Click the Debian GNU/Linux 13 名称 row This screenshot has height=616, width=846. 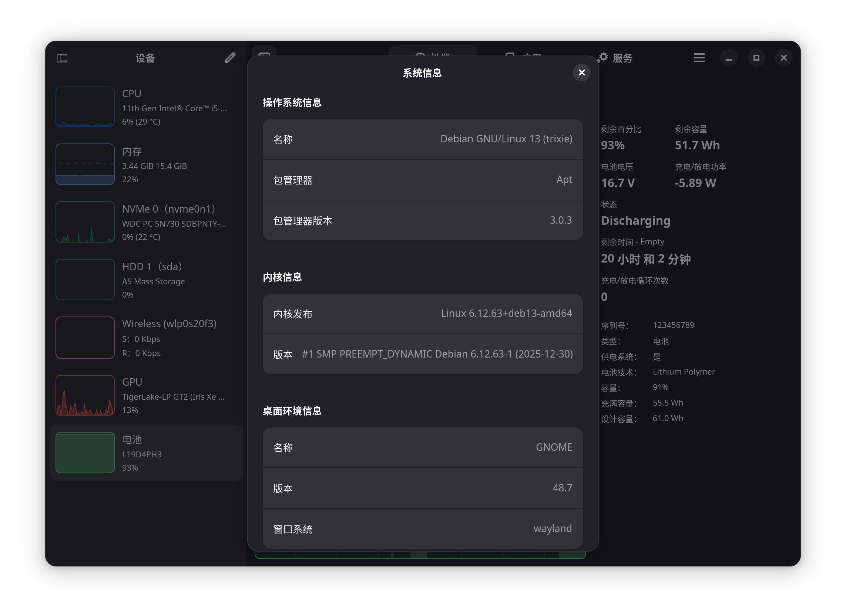tap(422, 139)
